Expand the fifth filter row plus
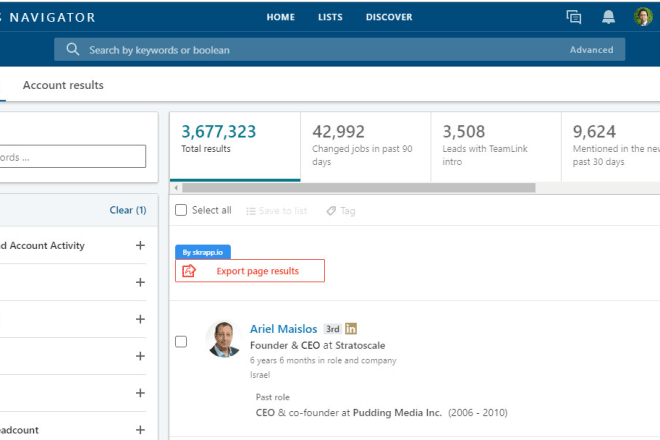Viewport: 660px width, 440px height. [140, 393]
